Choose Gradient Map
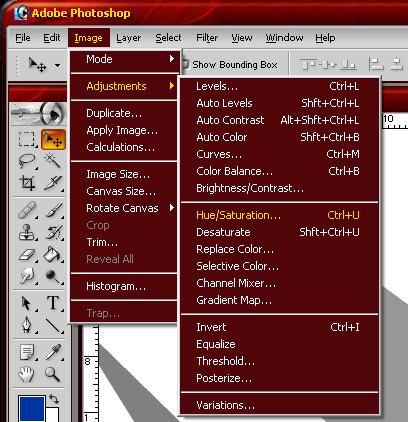Viewport: 408px width, 422px height. coord(279,300)
